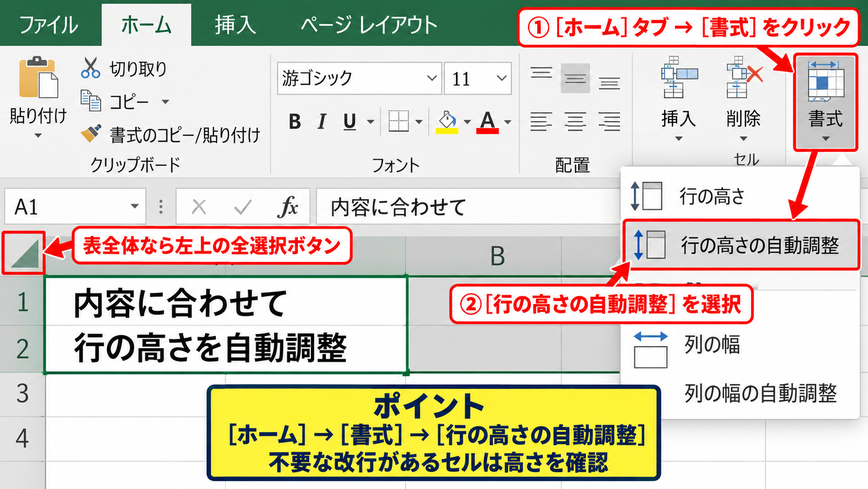Click the Delete cells icon (削除)
The height and width of the screenshot is (489, 868).
(744, 77)
